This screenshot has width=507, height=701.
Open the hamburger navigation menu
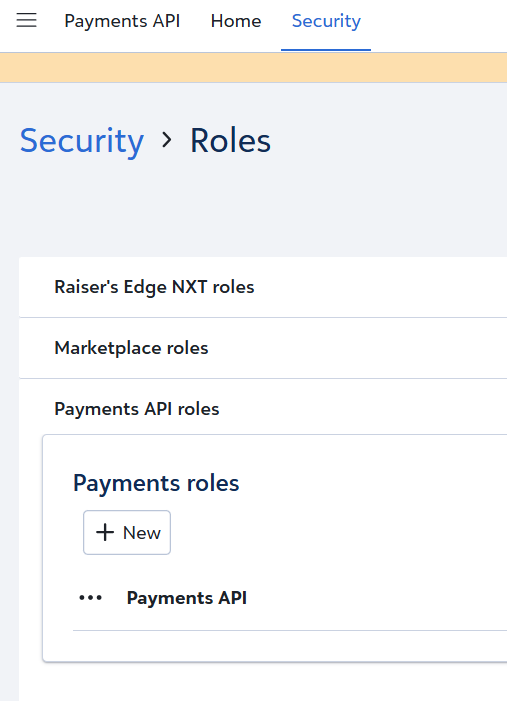click(x=26, y=21)
